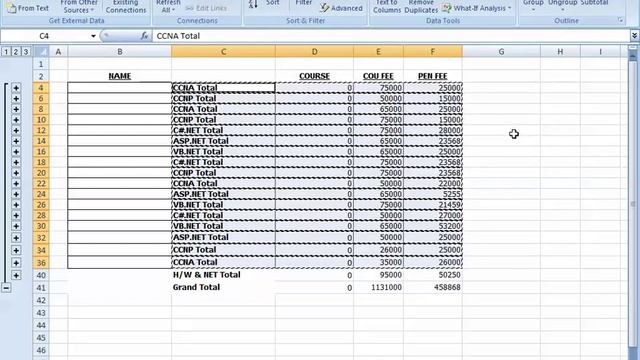This screenshot has width=640, height=360.
Task: Collapse the Grand Total outline with minus button
Action: (x=6, y=288)
